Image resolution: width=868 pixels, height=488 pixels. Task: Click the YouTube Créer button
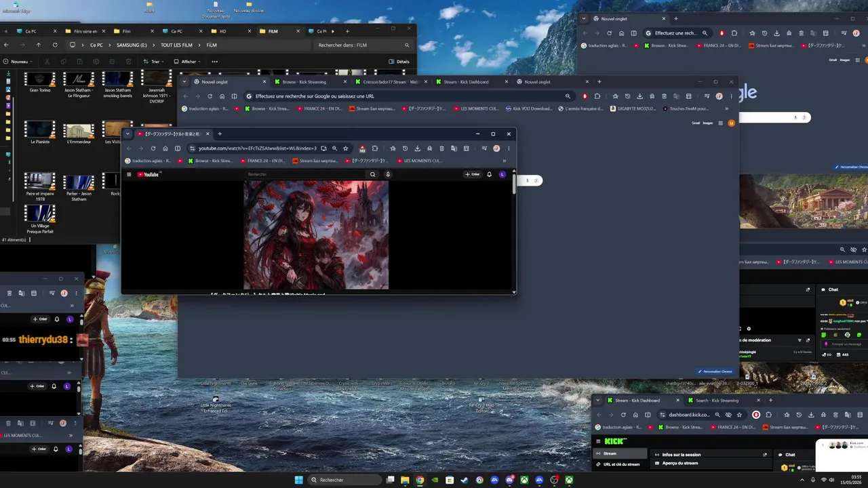coord(472,174)
